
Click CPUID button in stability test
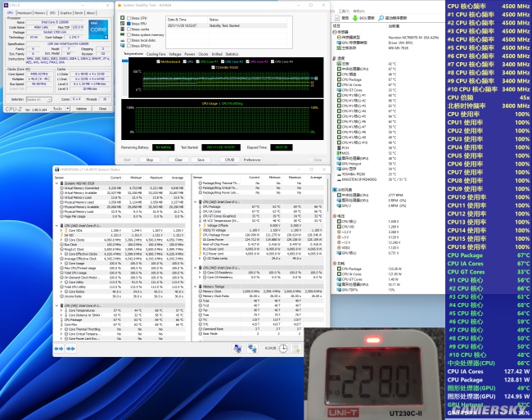click(x=230, y=160)
